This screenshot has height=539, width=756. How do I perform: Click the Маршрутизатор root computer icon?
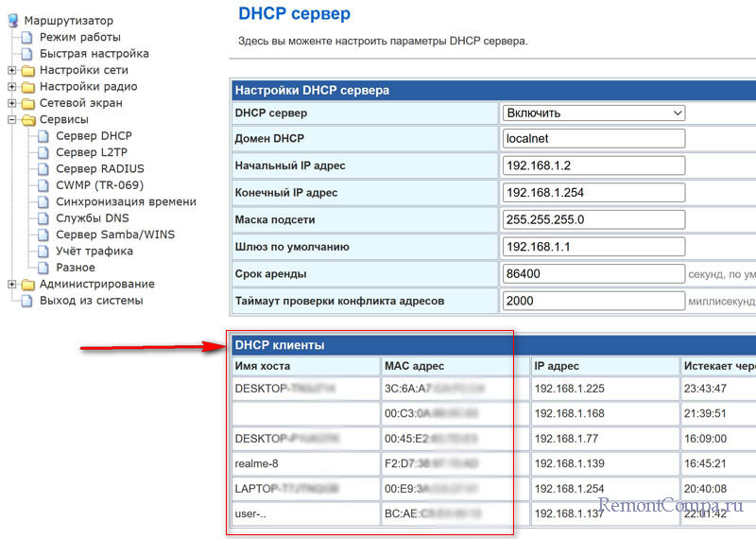tap(13, 21)
